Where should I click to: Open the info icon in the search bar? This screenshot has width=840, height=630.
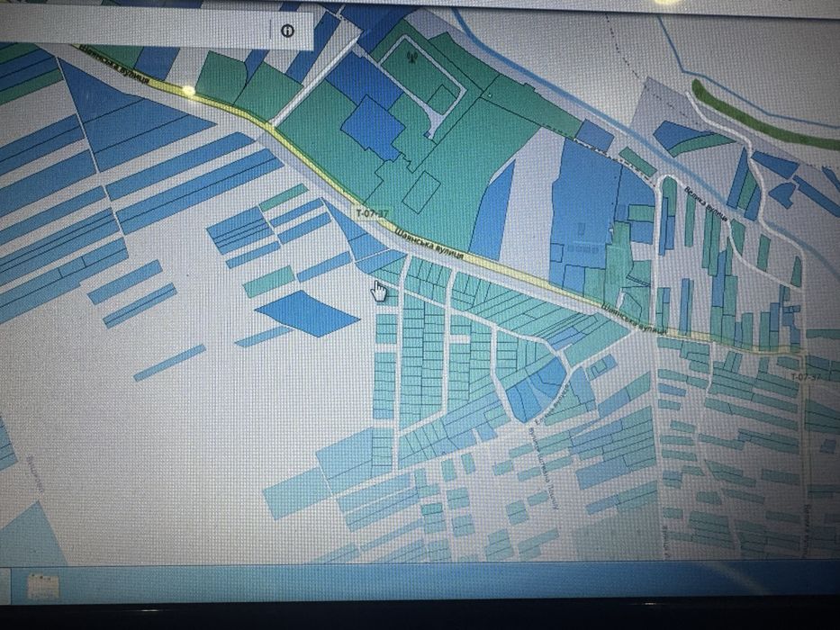click(x=288, y=31)
